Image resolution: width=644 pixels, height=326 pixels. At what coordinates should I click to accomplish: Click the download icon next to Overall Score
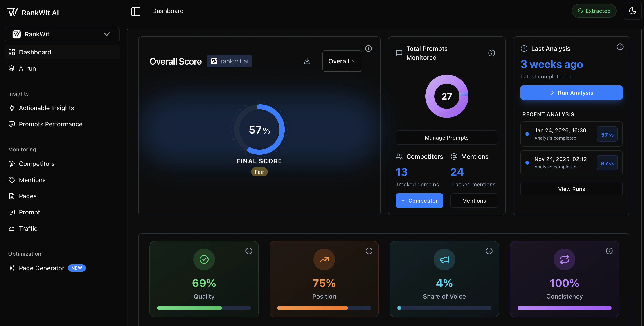(x=307, y=61)
